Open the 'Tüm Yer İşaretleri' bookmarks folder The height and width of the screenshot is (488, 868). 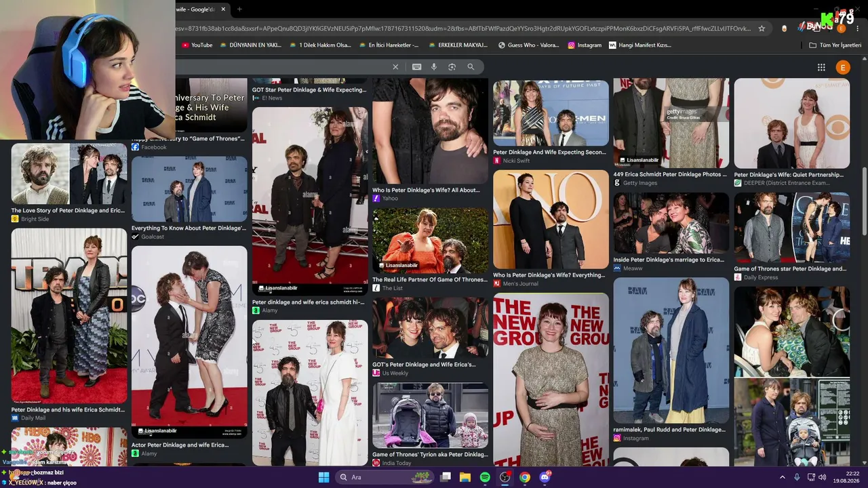click(x=835, y=45)
